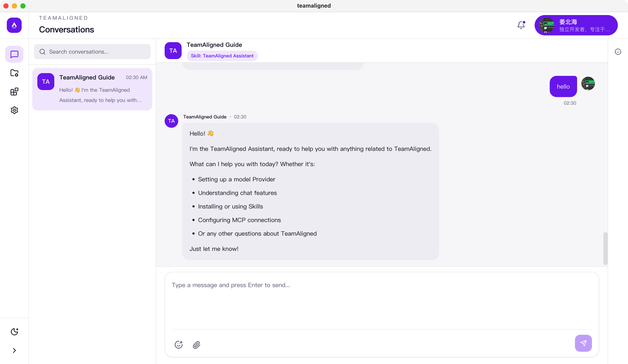Click 'Understanding chat features' text
The height and width of the screenshot is (364, 628).
237,193
